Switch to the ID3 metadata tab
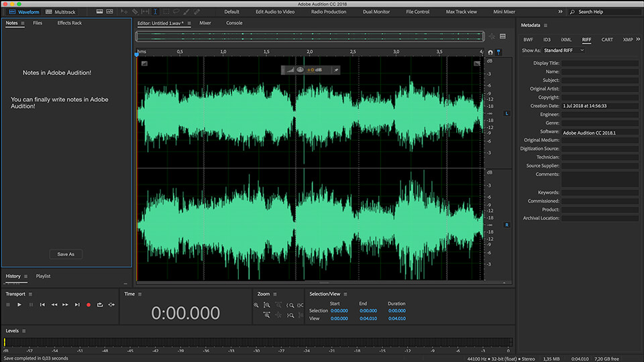This screenshot has width=644, height=362. coord(547,40)
